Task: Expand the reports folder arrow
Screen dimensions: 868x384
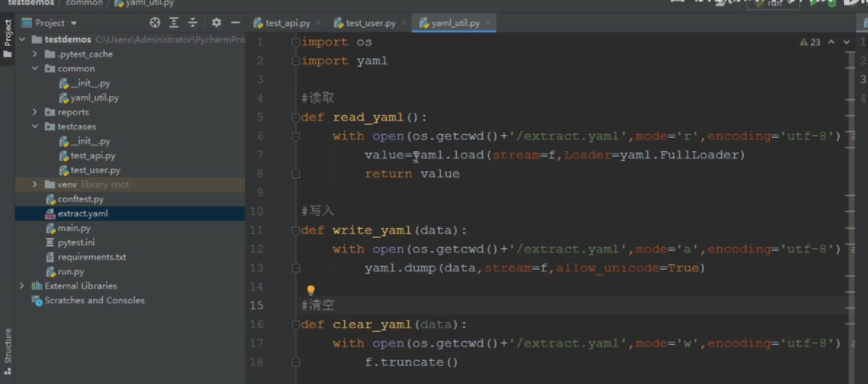Action: [35, 112]
